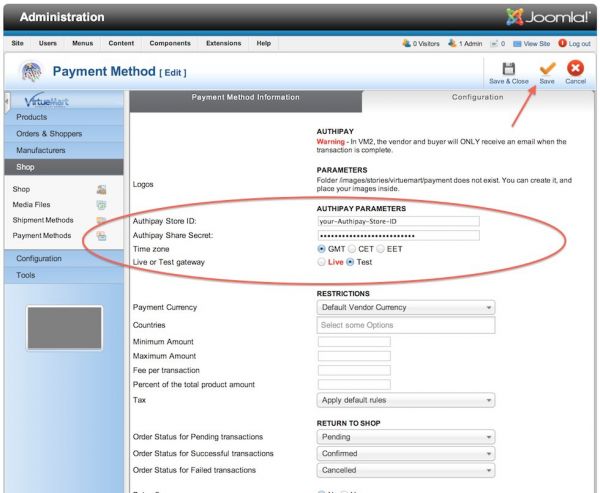Click the View Site link text
Image resolution: width=600 pixels, height=493 pixels.
click(536, 44)
